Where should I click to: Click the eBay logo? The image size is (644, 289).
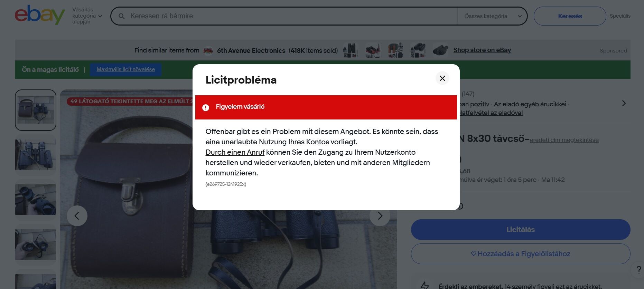coord(39,15)
